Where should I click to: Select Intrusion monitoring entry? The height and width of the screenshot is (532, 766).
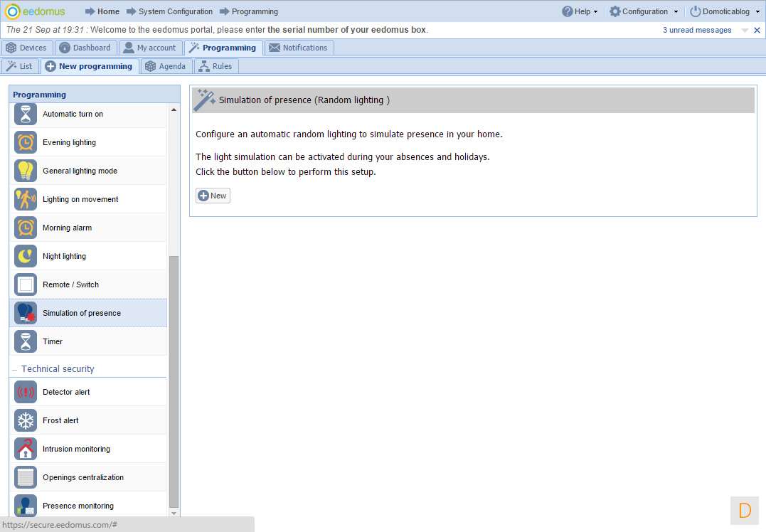click(88, 449)
